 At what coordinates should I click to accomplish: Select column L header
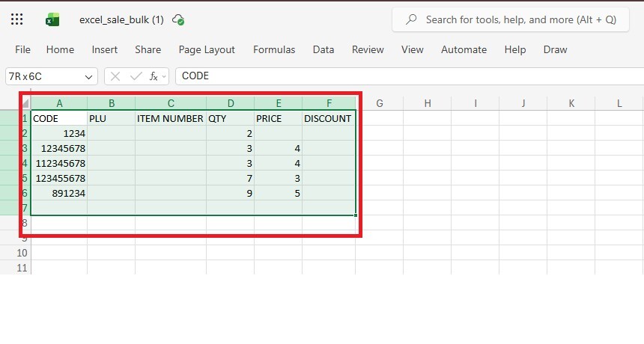pos(619,103)
